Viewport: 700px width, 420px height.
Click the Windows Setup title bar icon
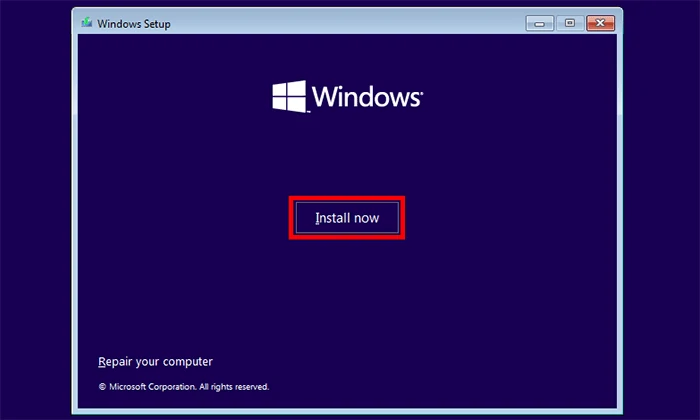[x=87, y=23]
